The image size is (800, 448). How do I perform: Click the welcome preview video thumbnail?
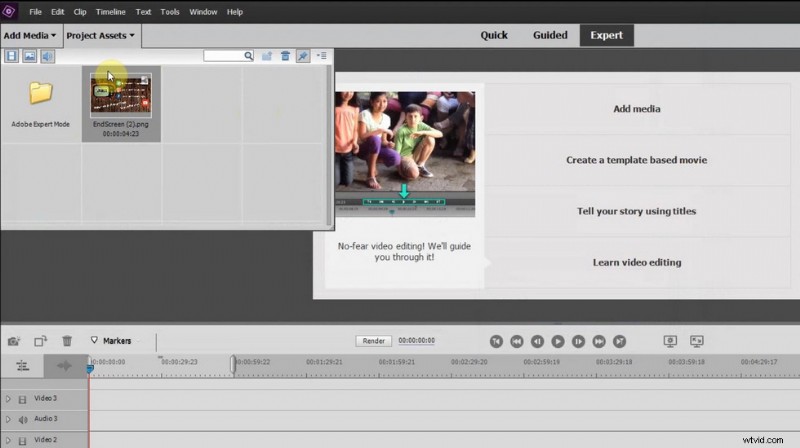coord(405,154)
